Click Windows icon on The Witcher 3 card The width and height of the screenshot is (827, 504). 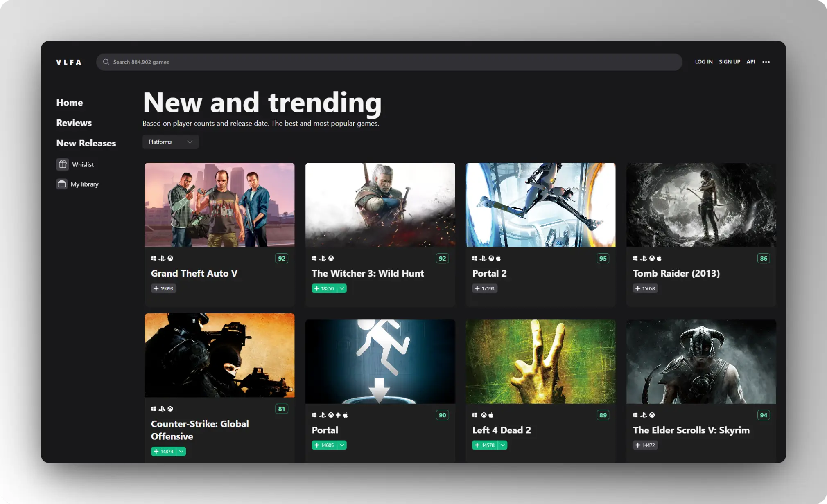click(314, 258)
